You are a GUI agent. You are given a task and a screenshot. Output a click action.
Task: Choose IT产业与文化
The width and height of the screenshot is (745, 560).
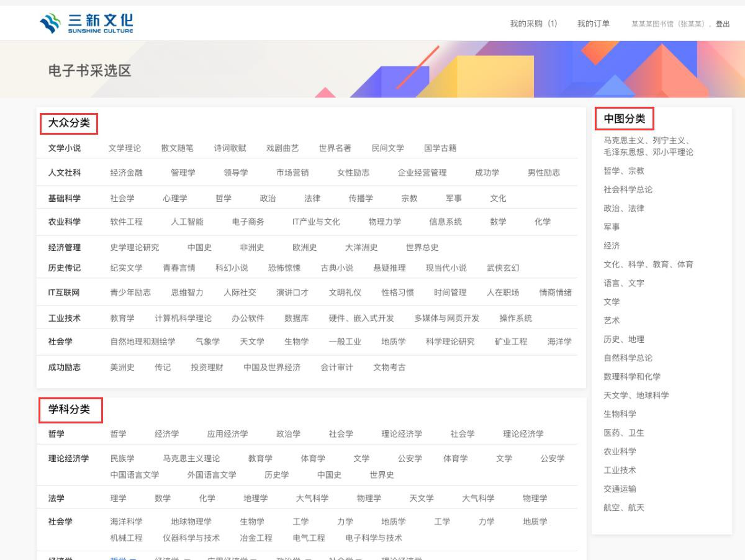tap(317, 222)
